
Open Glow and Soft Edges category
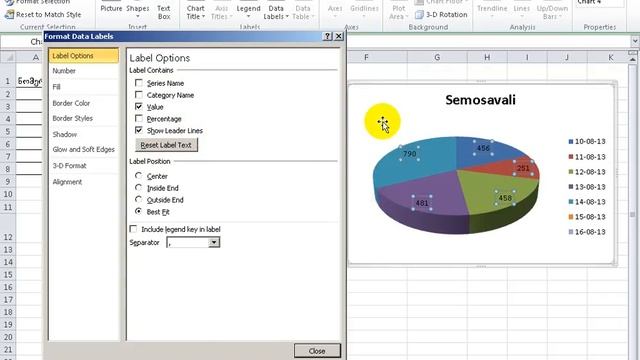[84, 150]
